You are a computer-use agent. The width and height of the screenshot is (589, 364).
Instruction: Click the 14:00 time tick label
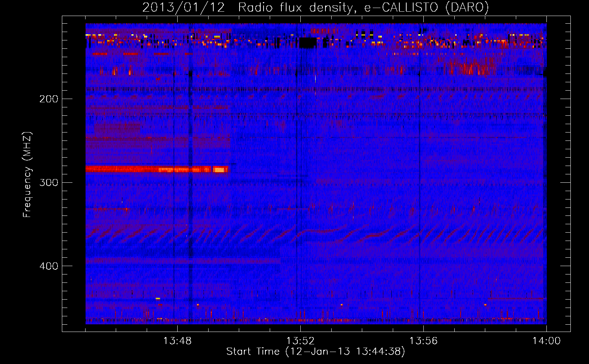tap(546, 341)
